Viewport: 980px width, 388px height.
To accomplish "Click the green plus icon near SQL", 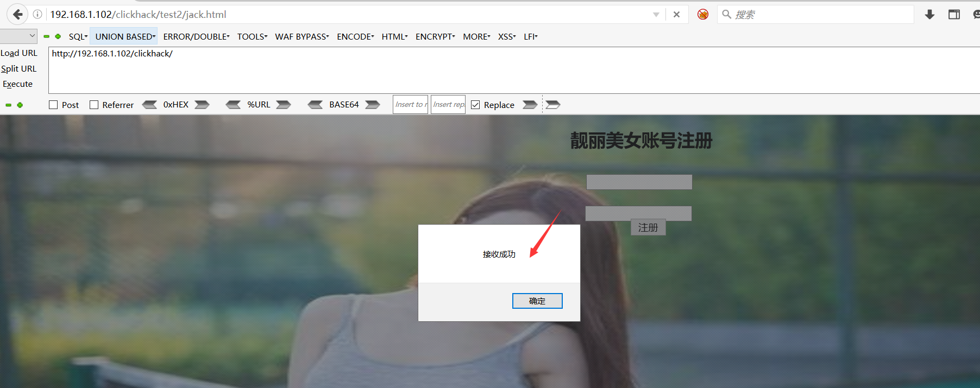I will point(58,36).
